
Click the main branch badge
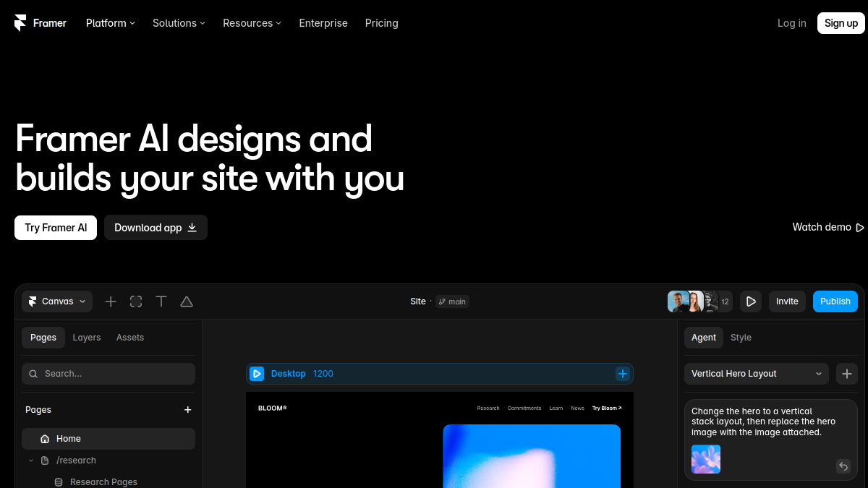point(452,301)
